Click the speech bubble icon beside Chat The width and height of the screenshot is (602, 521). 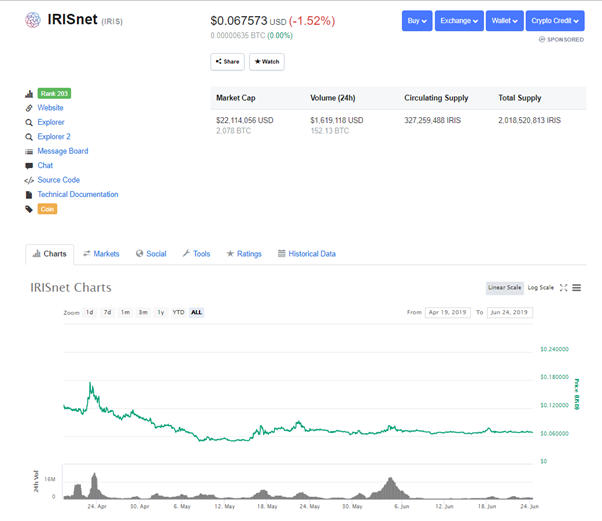tap(29, 166)
